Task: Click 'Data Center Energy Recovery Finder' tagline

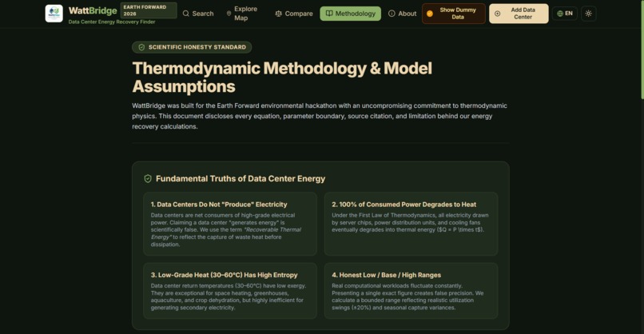Action: click(112, 22)
